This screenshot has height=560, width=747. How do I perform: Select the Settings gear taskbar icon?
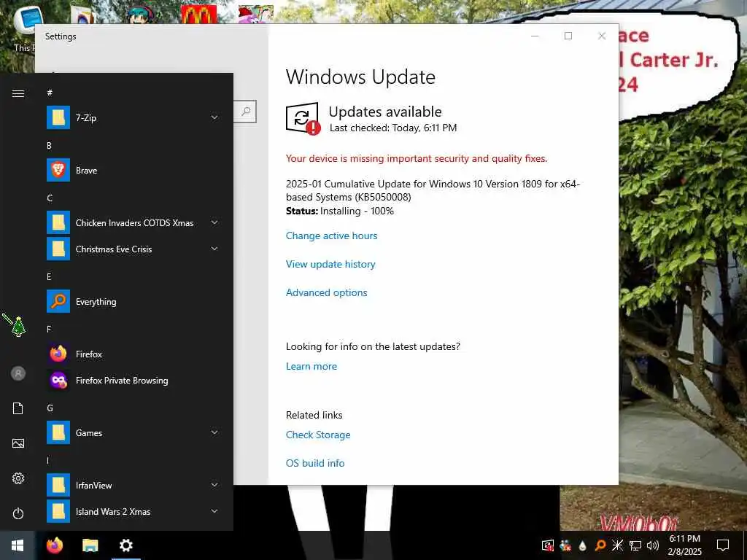click(x=125, y=545)
